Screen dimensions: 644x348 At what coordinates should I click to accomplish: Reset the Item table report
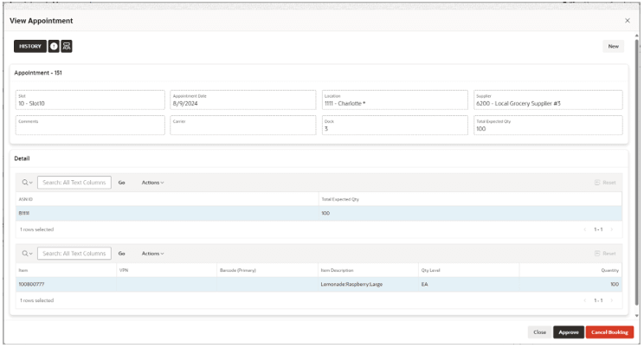[605, 254]
